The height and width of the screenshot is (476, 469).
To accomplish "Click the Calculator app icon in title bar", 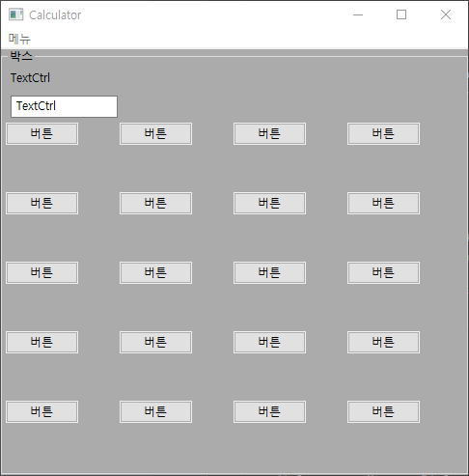I will [x=15, y=14].
